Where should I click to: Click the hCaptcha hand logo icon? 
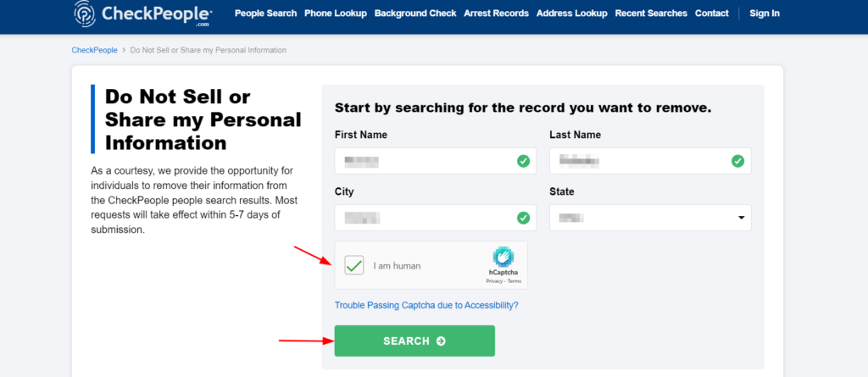coord(504,257)
